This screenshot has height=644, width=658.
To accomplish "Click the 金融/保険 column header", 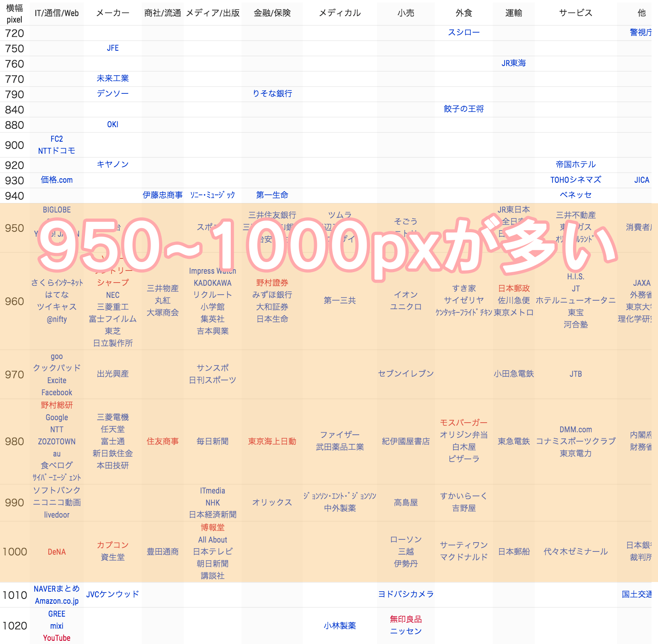I will pyautogui.click(x=272, y=13).
